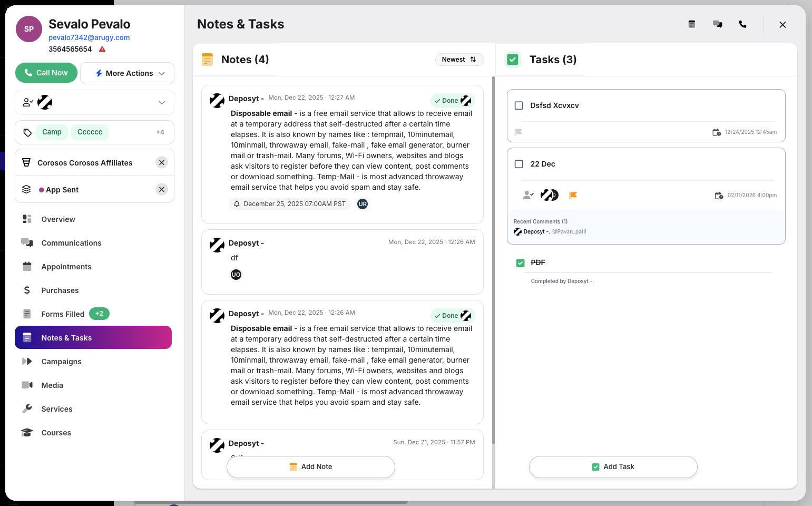
Task: Check the Dsfsd Xcvxcv task checkbox
Action: [519, 105]
